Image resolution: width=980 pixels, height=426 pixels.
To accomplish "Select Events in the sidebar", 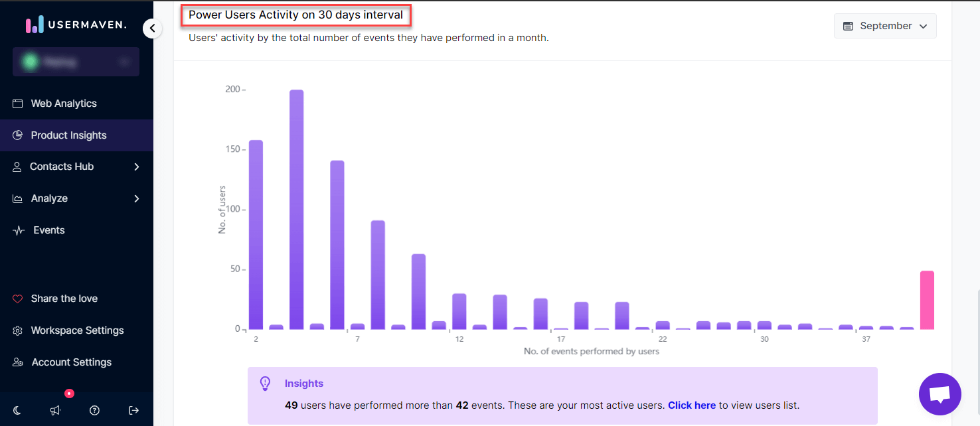I will 47,230.
